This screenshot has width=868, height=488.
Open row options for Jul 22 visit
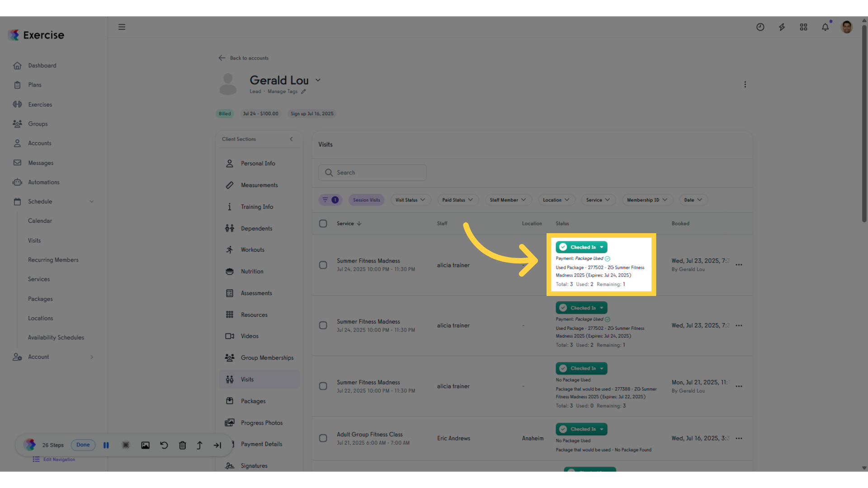click(739, 386)
